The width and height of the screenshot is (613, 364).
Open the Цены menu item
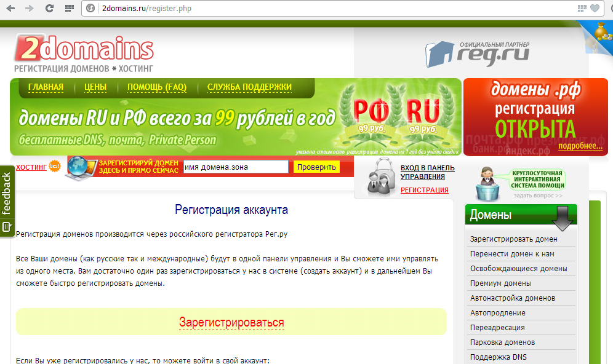pos(95,87)
